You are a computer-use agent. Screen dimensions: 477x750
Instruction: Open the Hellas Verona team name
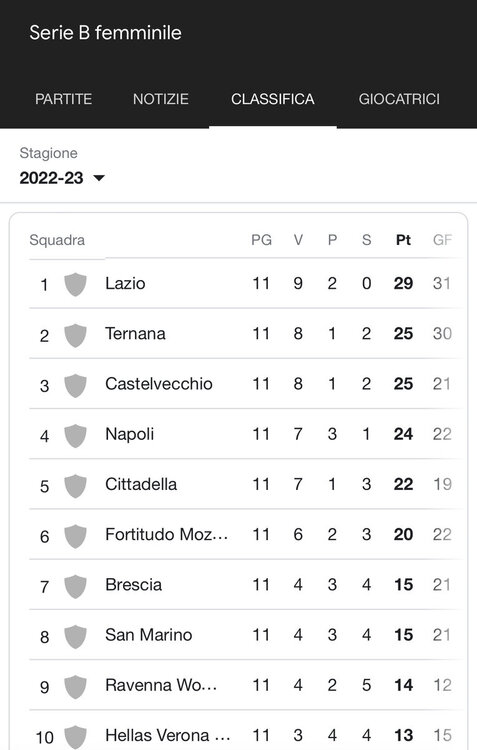[x=167, y=735]
